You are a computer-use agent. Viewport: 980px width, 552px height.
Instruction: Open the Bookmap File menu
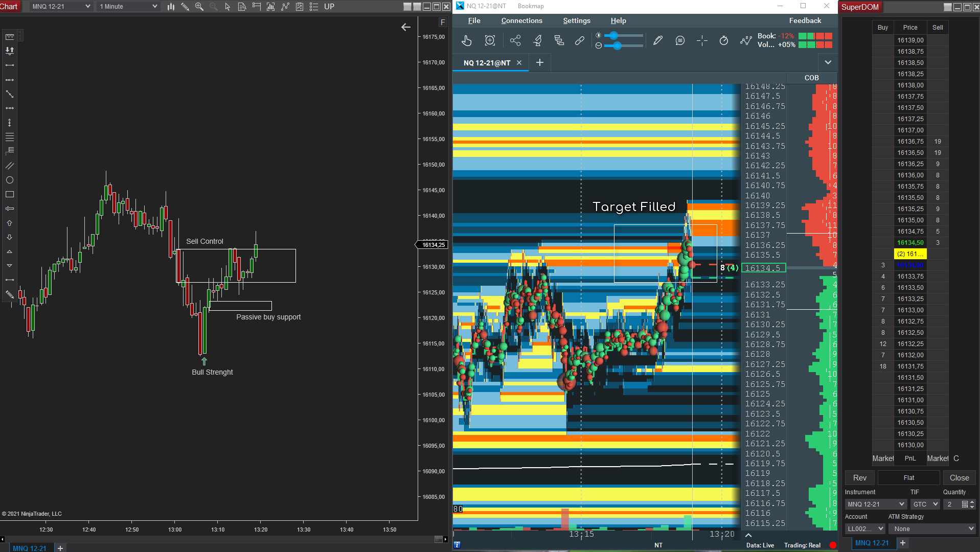[x=474, y=20]
